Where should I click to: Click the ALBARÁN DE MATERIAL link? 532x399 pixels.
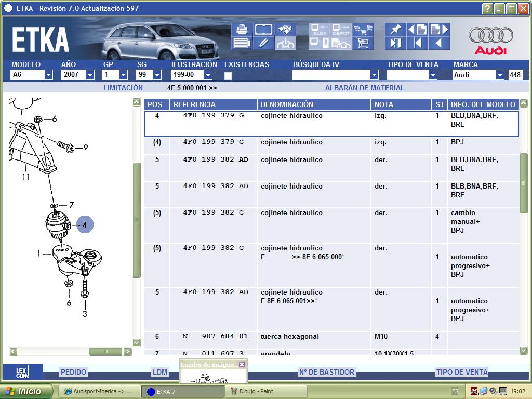click(365, 88)
